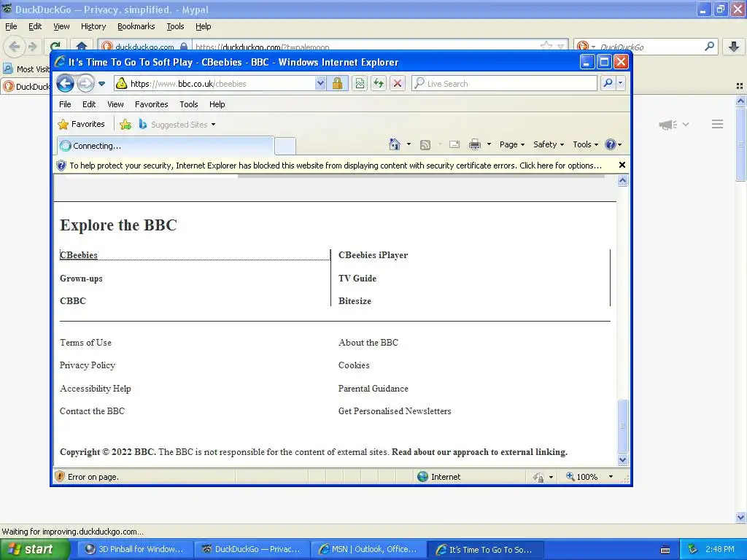Open Mypal Downloads arrow icon
This screenshot has height=560, width=747.
pos(734,46)
